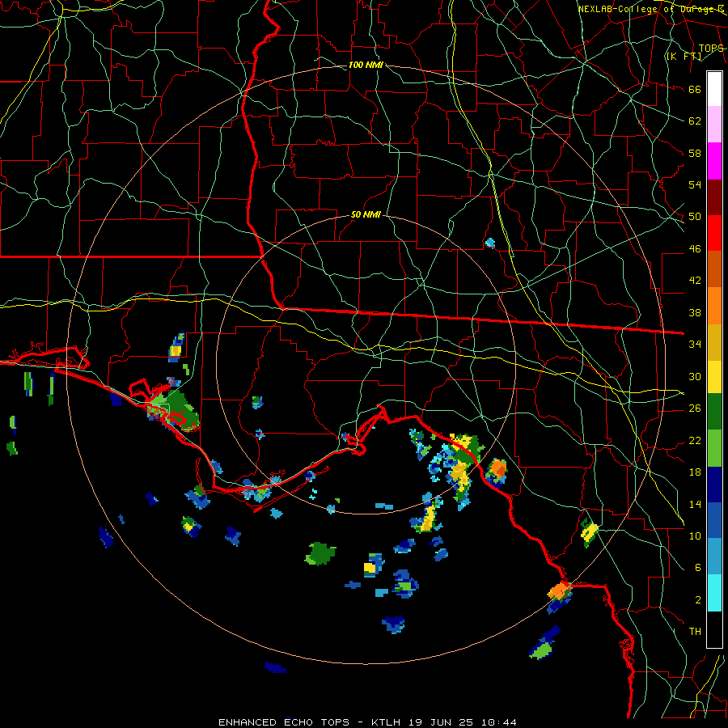Select the dark orange legend swatch

pyautogui.click(x=714, y=269)
